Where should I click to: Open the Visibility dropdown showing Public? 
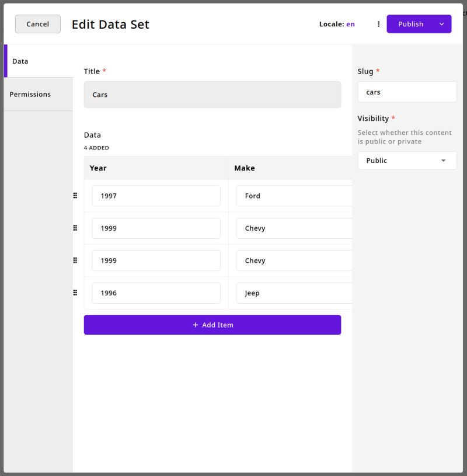(407, 160)
